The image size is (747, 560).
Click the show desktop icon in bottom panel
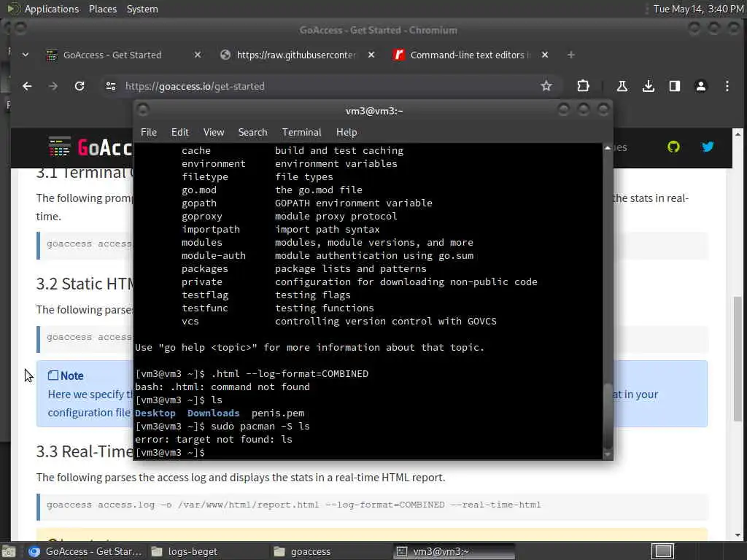click(x=9, y=551)
